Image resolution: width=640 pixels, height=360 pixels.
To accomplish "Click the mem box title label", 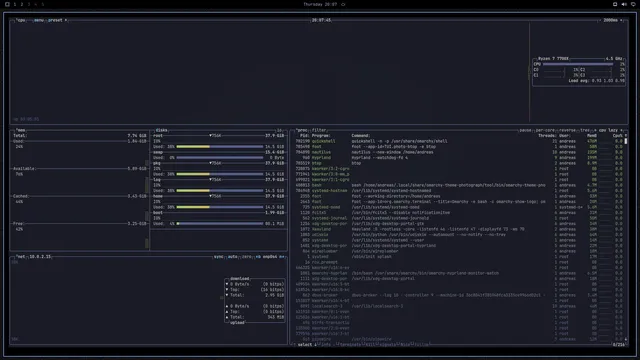I will coord(20,130).
